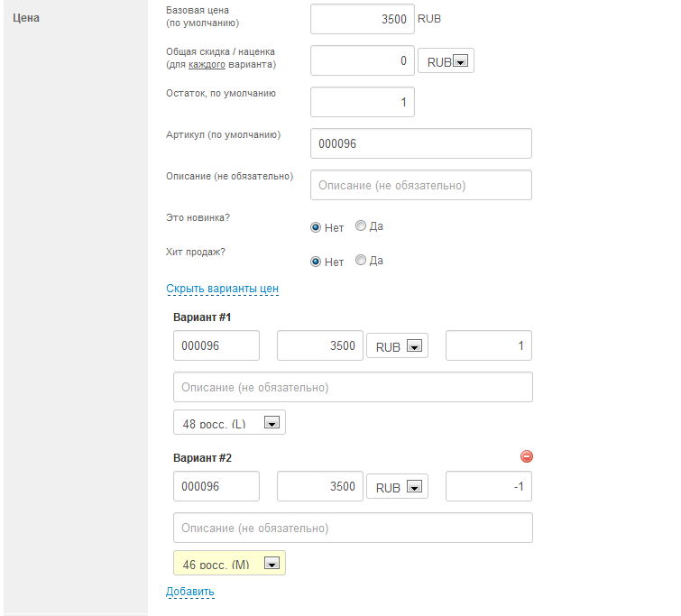
Task: Click Variant #1 description field
Action: point(353,387)
